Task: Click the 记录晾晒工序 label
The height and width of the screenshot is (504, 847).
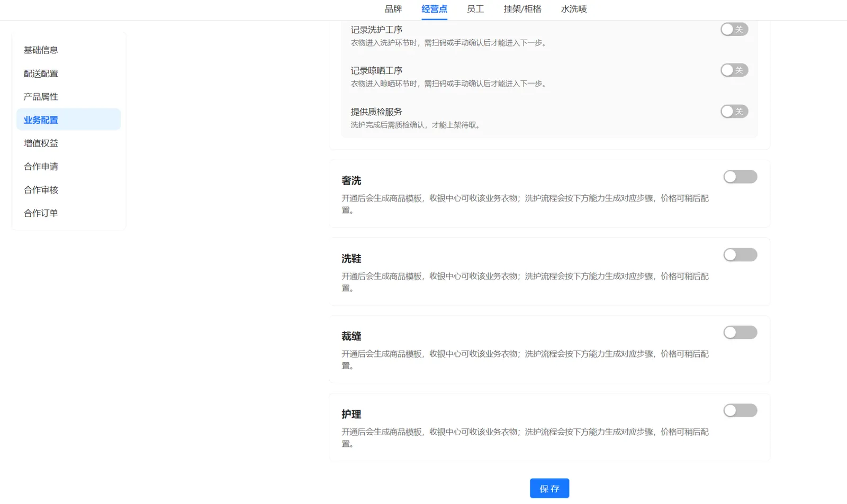Action: (376, 70)
